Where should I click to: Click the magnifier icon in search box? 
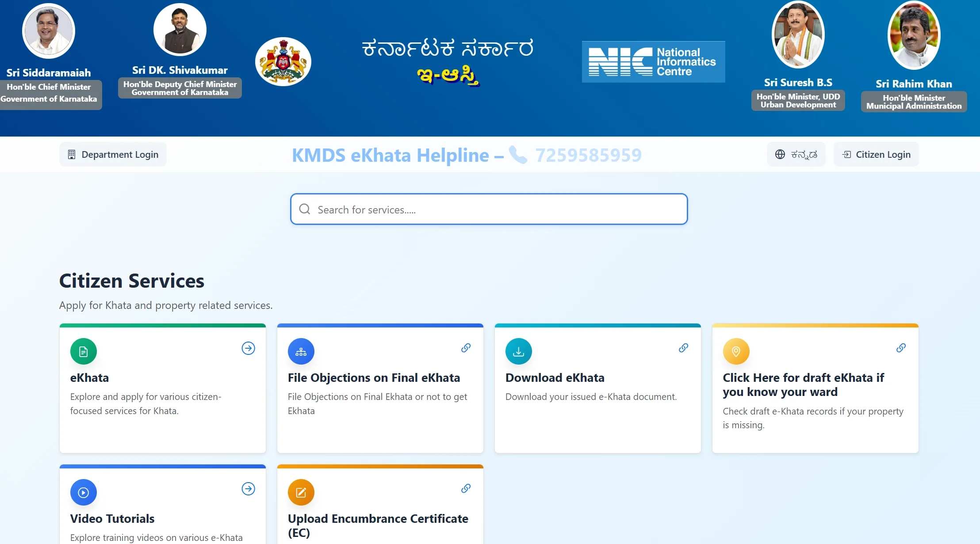(305, 209)
